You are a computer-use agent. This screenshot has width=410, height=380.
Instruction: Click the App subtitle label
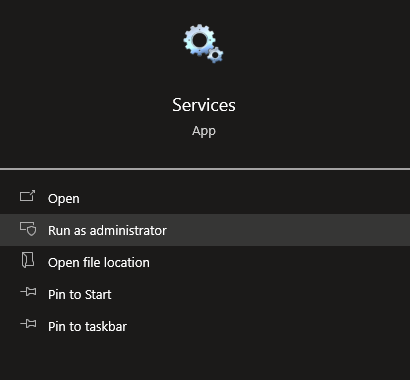pyautogui.click(x=204, y=131)
